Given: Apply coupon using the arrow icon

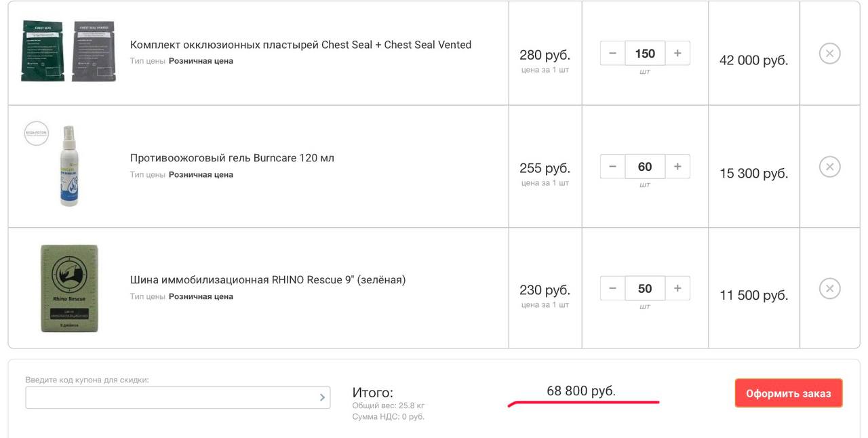Looking at the screenshot, I should pos(322,397).
